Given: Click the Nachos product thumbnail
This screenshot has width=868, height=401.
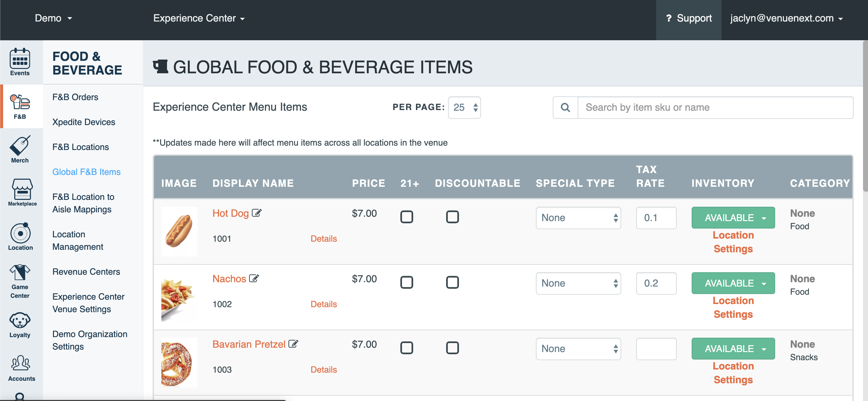Looking at the screenshot, I should 179,297.
